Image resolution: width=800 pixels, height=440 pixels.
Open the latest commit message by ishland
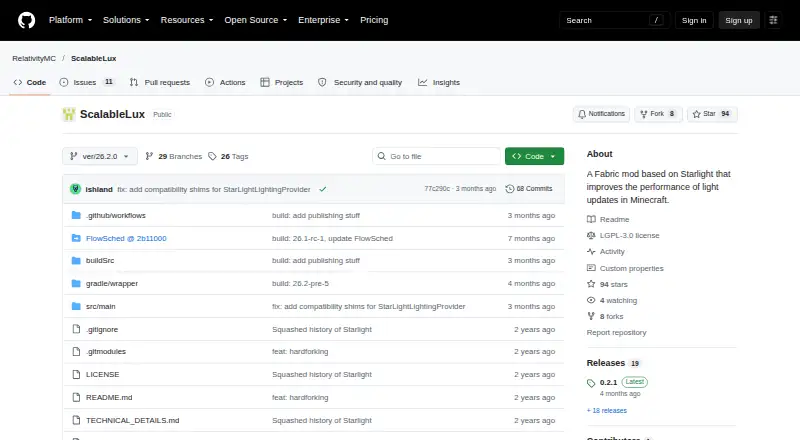(214, 189)
